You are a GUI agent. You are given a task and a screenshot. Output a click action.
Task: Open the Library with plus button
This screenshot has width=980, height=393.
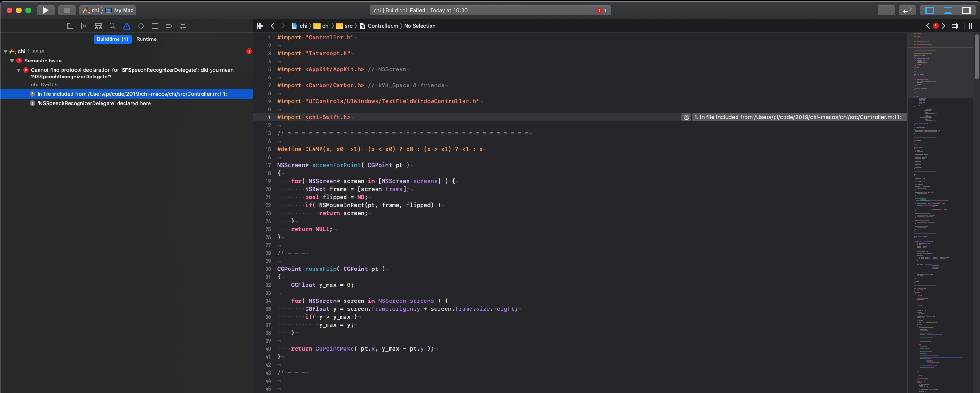coord(886,10)
